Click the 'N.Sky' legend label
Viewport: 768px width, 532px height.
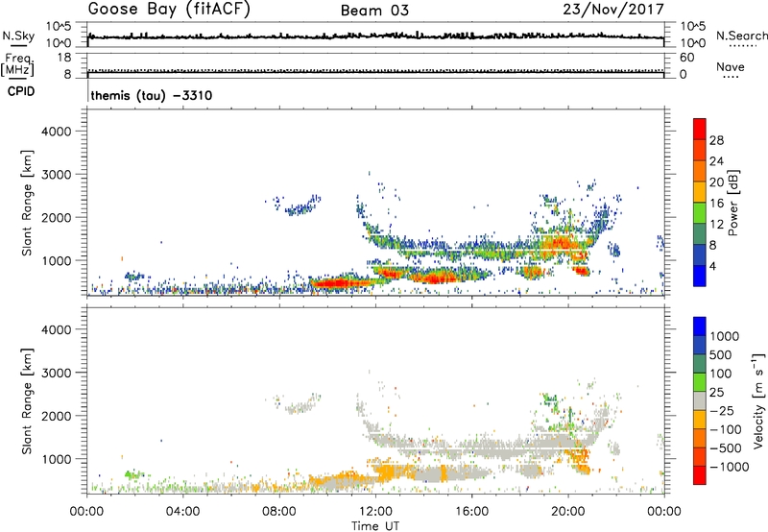18,36
